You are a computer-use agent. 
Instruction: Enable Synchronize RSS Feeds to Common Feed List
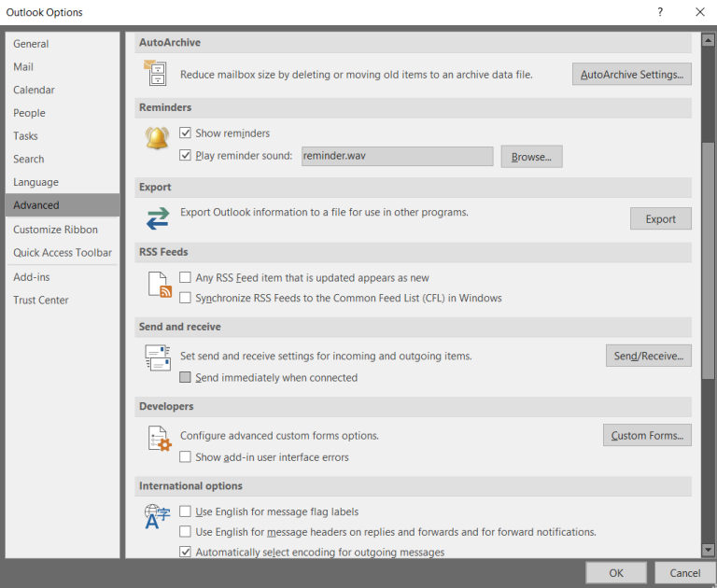click(185, 298)
